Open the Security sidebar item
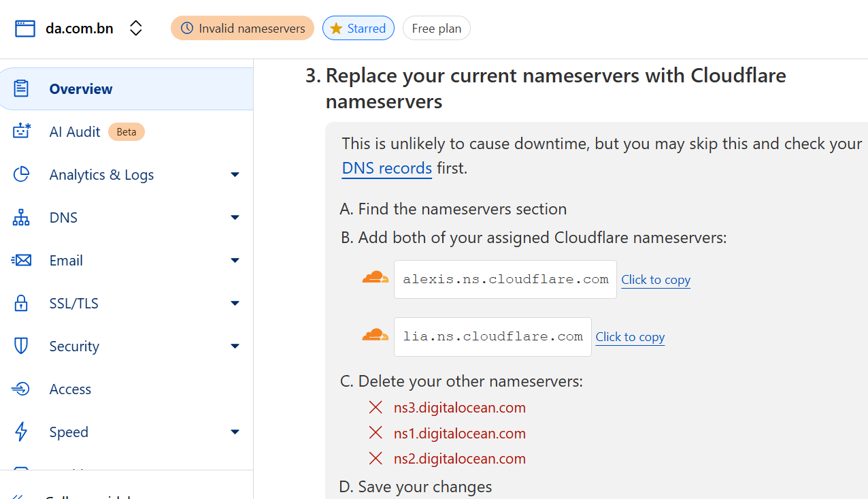Viewport: 868px width, 499px height. tap(74, 346)
